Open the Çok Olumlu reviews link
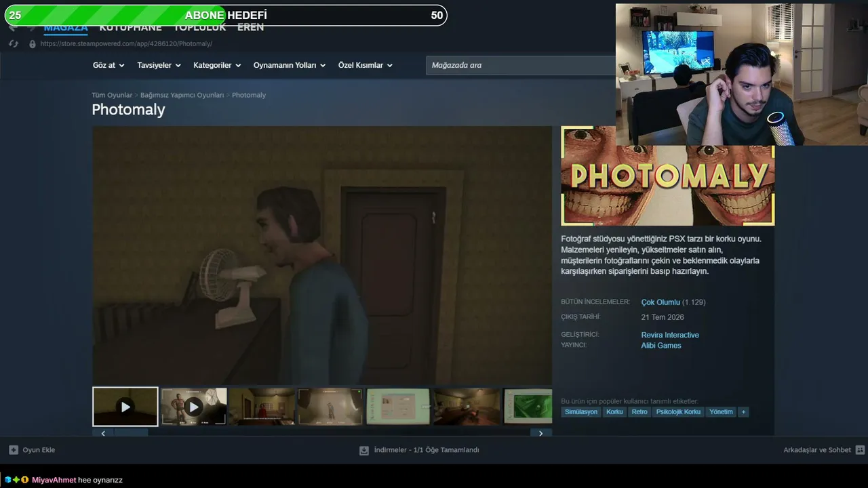Viewport: 868px width, 488px height. (x=660, y=302)
